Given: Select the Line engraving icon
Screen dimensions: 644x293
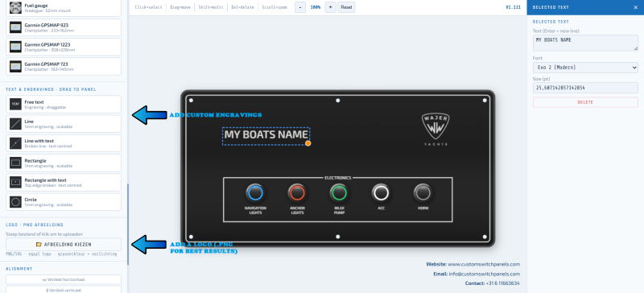Looking at the screenshot, I should click(15, 124).
